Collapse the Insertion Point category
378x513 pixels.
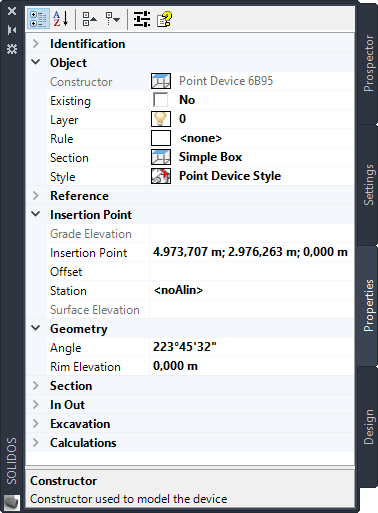click(36, 214)
